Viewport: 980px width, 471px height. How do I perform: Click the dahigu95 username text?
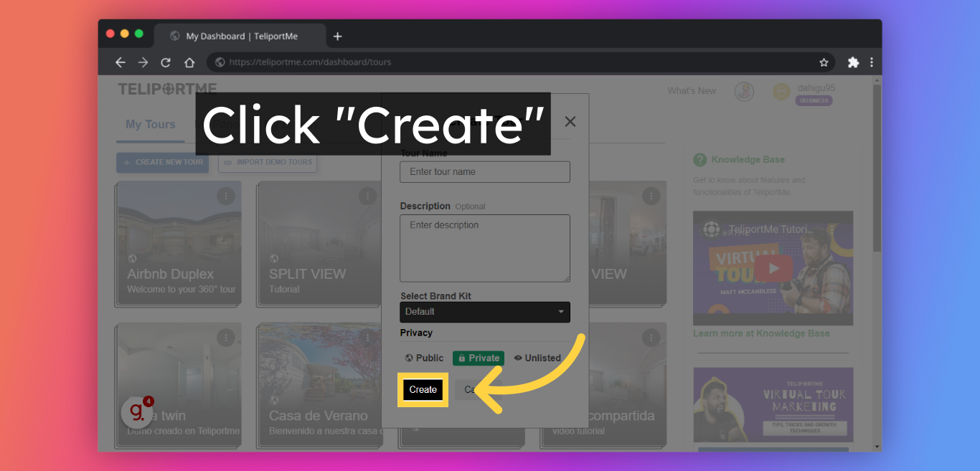pos(816,88)
